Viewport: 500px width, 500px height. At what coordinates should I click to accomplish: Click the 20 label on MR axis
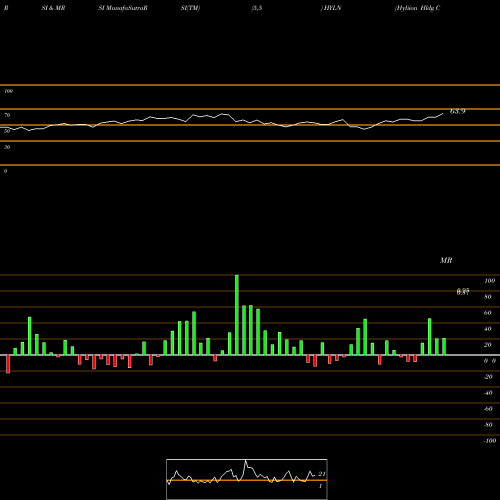[488, 345]
